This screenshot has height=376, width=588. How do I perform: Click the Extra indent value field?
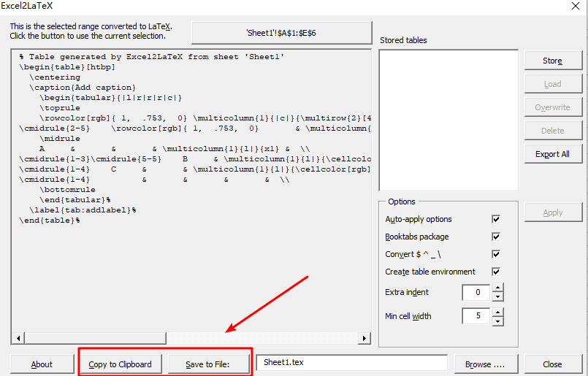point(476,292)
